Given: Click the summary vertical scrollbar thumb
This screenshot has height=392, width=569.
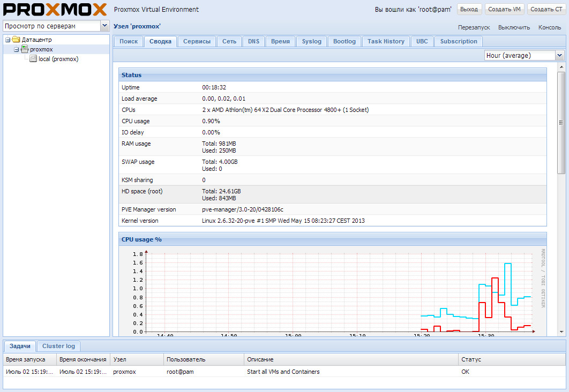Looking at the screenshot, I should click(561, 123).
